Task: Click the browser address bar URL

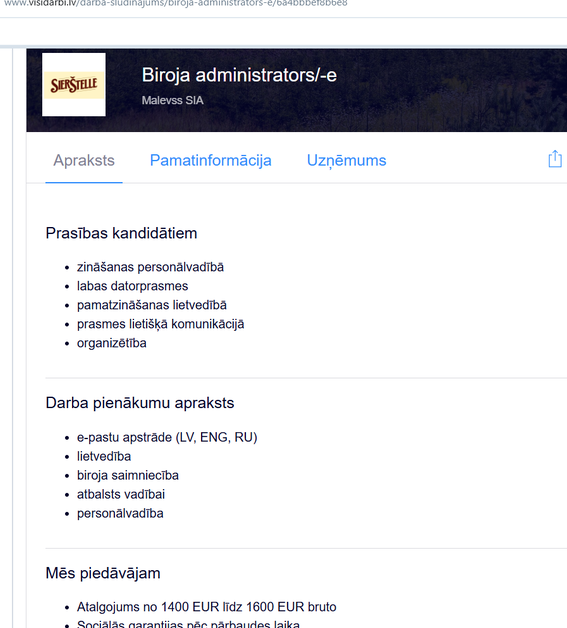Action: tap(175, 3)
